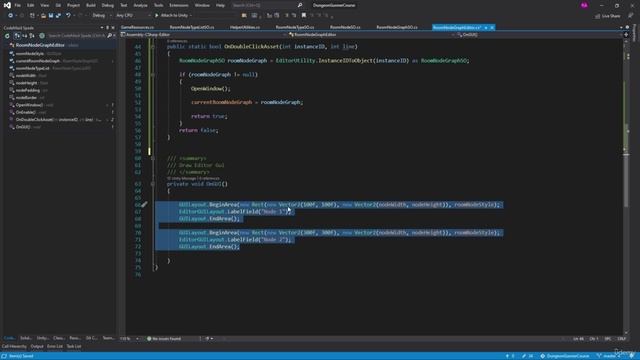Open the Assembly-CSharp-Editor project dropdown
The height and width of the screenshot is (360, 640).
pos(203,35)
